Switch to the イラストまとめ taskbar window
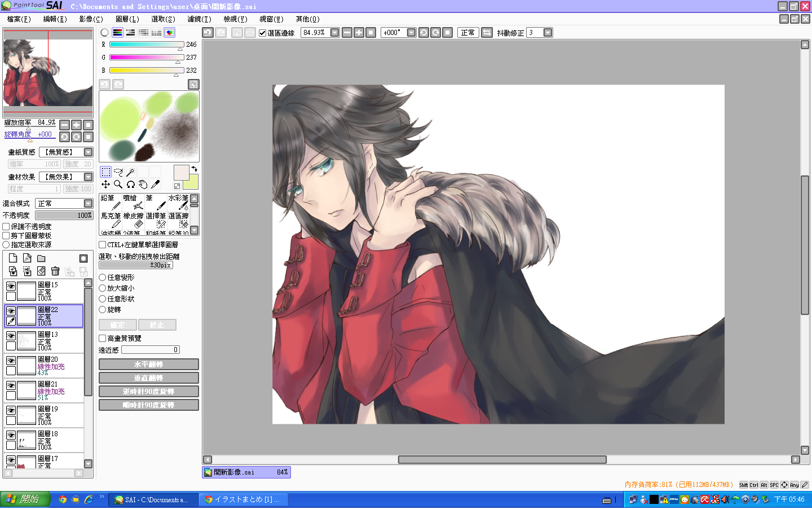 245,499
